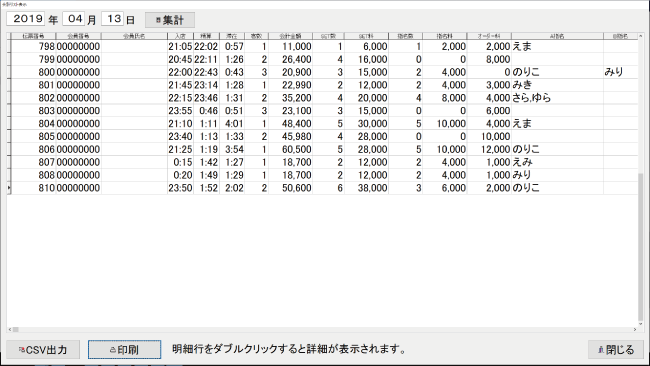Click the row selector for row 798
Viewport: 650px width, 366px height.
pyautogui.click(x=9, y=46)
